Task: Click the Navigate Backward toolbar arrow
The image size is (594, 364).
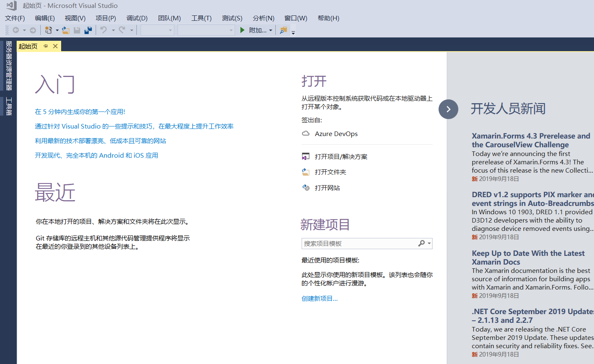Action: point(16,30)
